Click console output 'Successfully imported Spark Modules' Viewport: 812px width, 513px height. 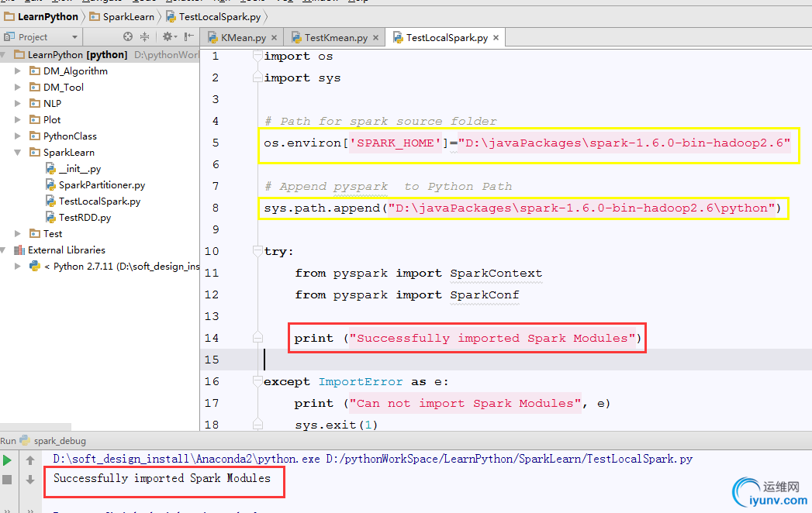click(161, 478)
